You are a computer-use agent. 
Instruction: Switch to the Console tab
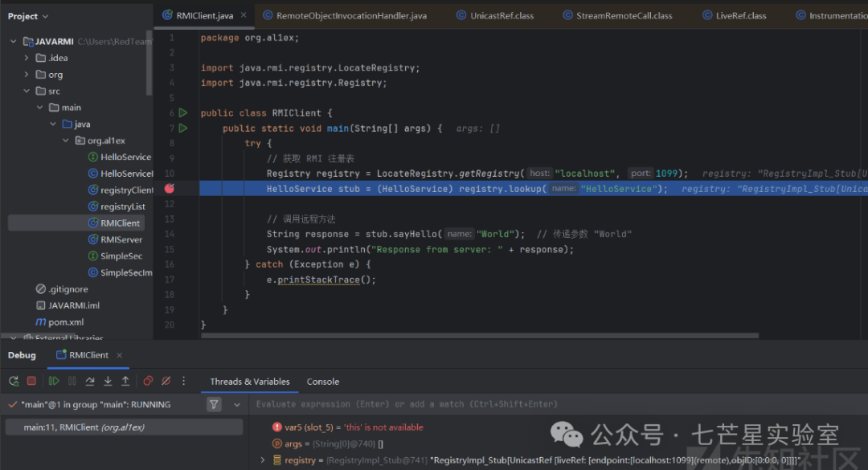323,382
